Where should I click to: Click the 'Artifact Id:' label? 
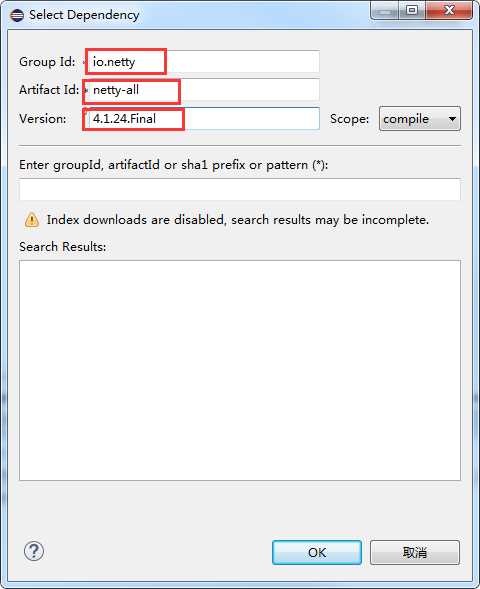49,90
